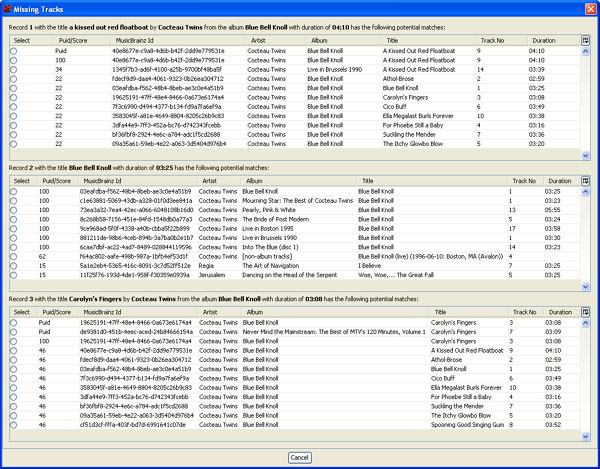Sort Record 1 table by Artist header
This screenshot has width=600, height=469.
tap(276, 40)
